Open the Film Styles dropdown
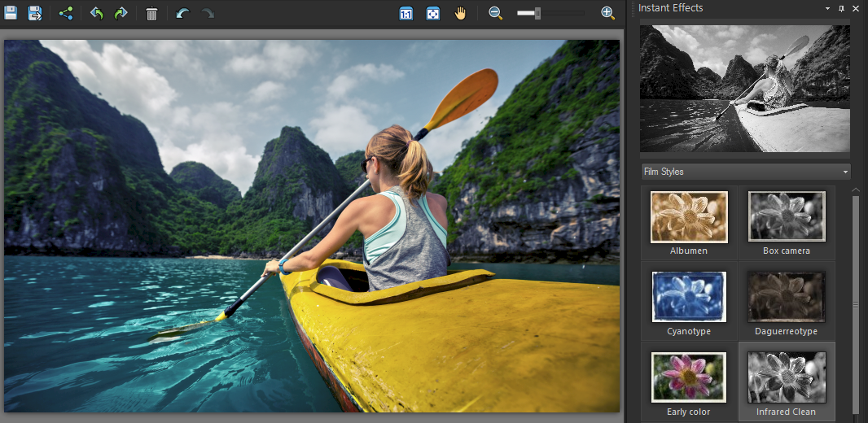Image resolution: width=868 pixels, height=423 pixels. pyautogui.click(x=745, y=172)
